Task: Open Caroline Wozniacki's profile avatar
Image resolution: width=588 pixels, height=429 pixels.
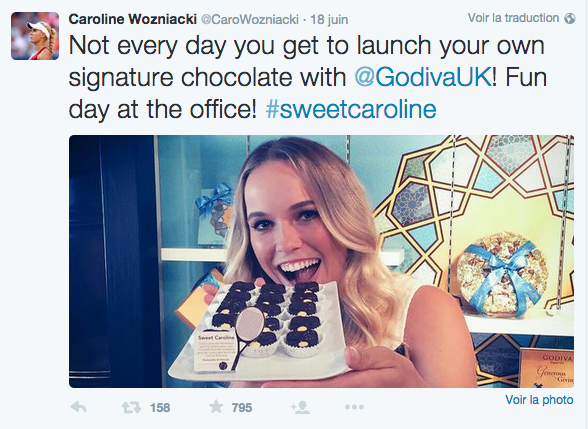Action: [35, 36]
